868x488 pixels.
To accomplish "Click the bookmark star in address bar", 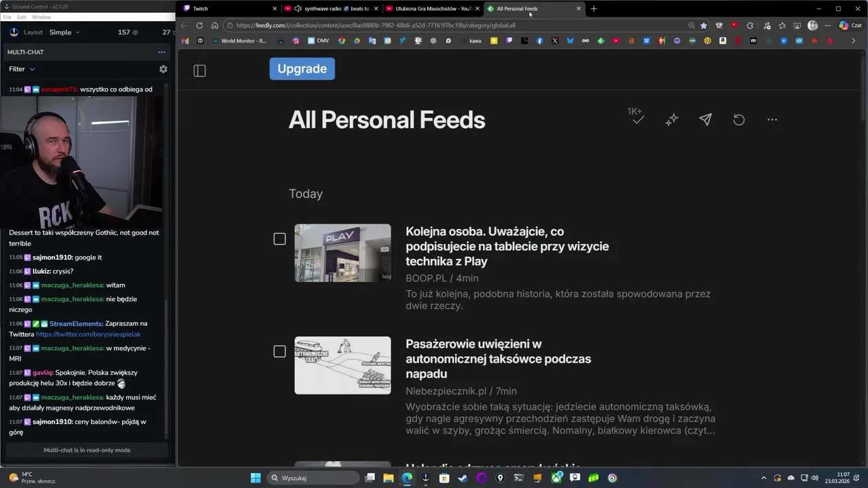I will [704, 26].
